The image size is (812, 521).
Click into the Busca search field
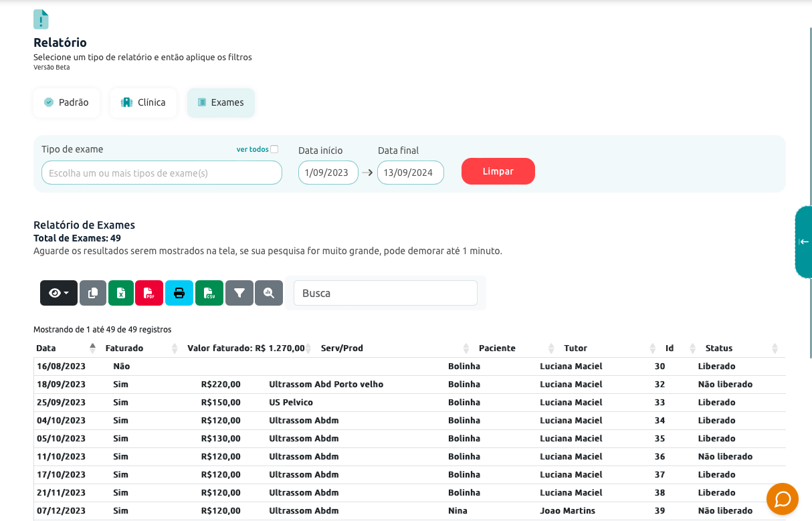pos(385,293)
